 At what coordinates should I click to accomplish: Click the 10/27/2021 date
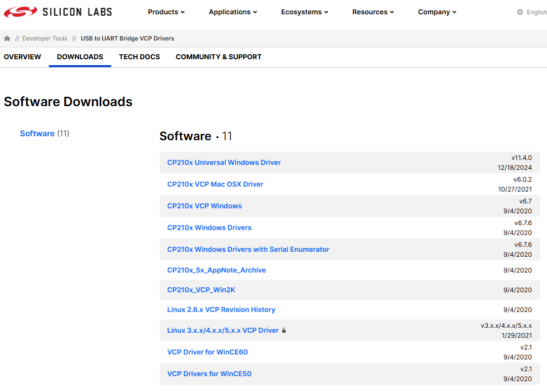(x=515, y=189)
